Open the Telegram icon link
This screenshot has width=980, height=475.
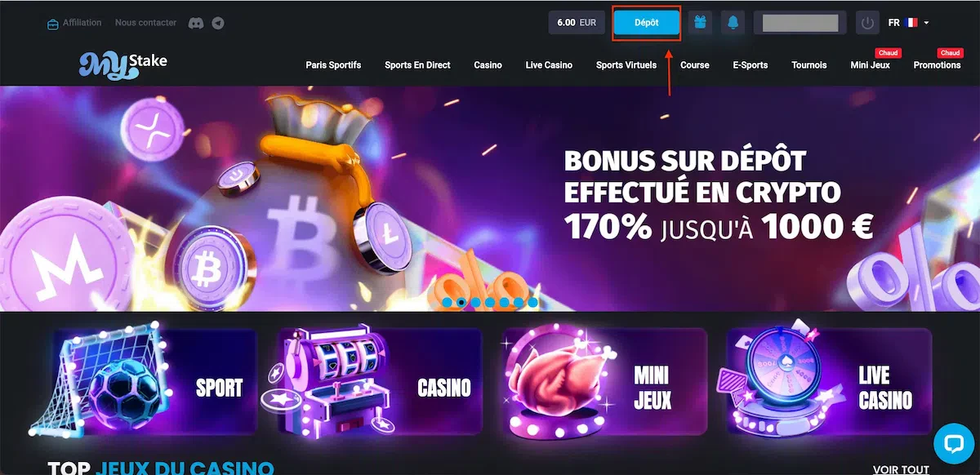point(217,23)
